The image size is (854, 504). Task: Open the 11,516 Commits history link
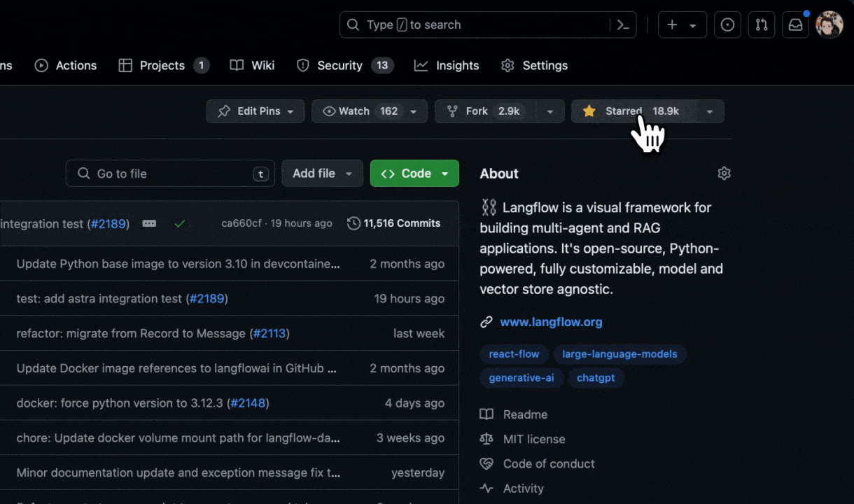coord(394,223)
